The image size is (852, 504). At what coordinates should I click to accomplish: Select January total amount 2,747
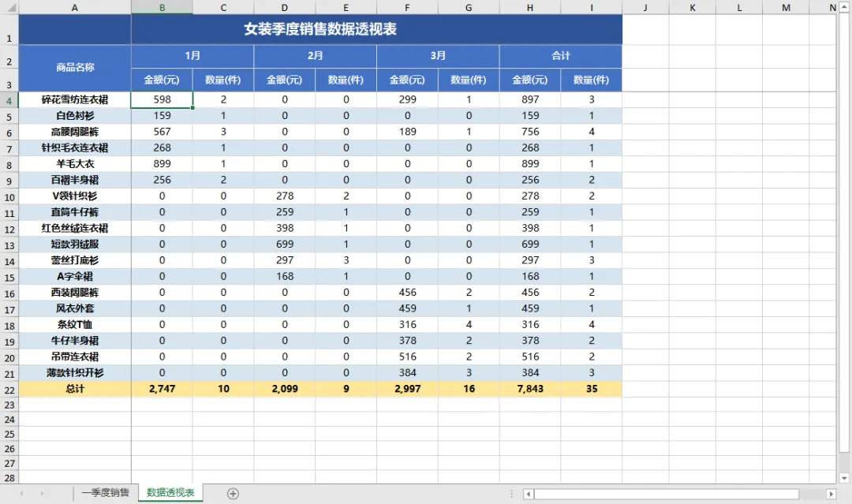162,389
